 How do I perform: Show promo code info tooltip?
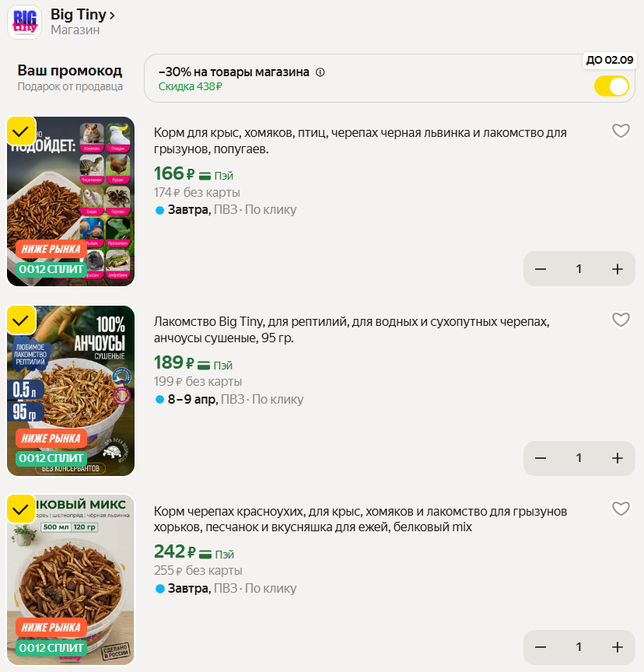(x=320, y=72)
